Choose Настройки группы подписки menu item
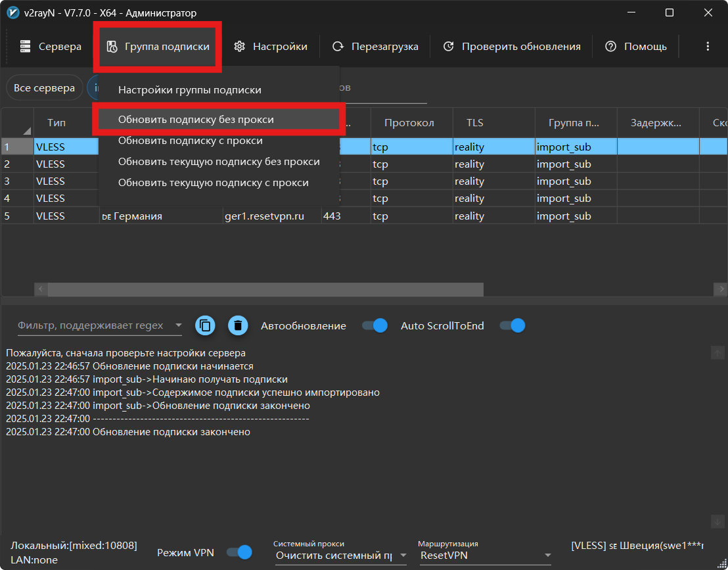 coord(189,90)
